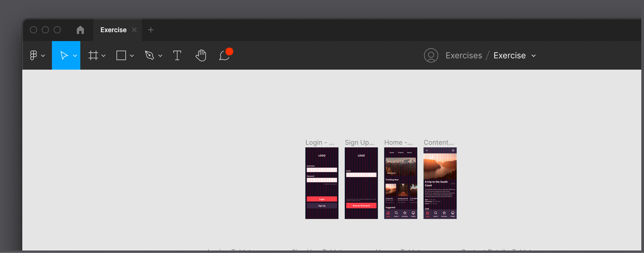The width and height of the screenshot is (644, 253).
Task: Click the sunset coast image in Content frame
Action: (x=440, y=166)
